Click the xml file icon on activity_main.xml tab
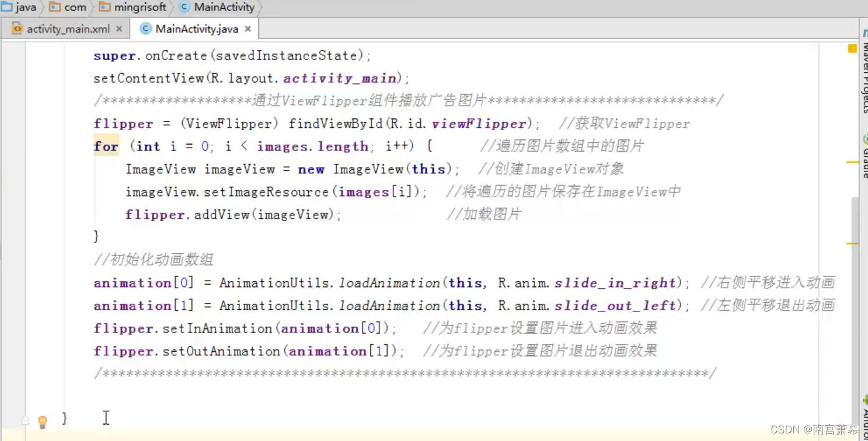868x441 pixels. [17, 29]
